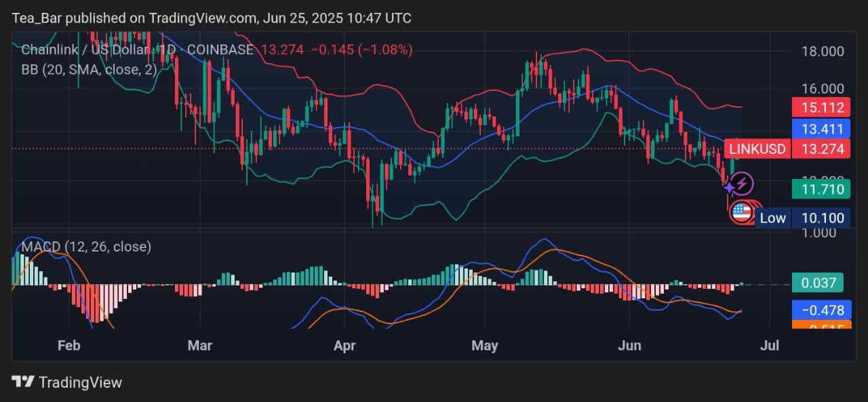Click the blue 13.411 basis price tag
868x402 pixels.
tap(821, 128)
